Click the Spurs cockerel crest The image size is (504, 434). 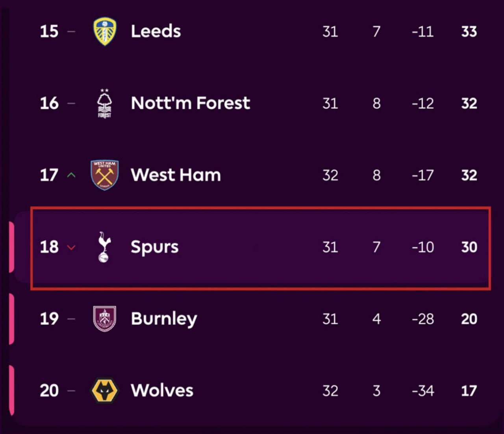(x=104, y=247)
